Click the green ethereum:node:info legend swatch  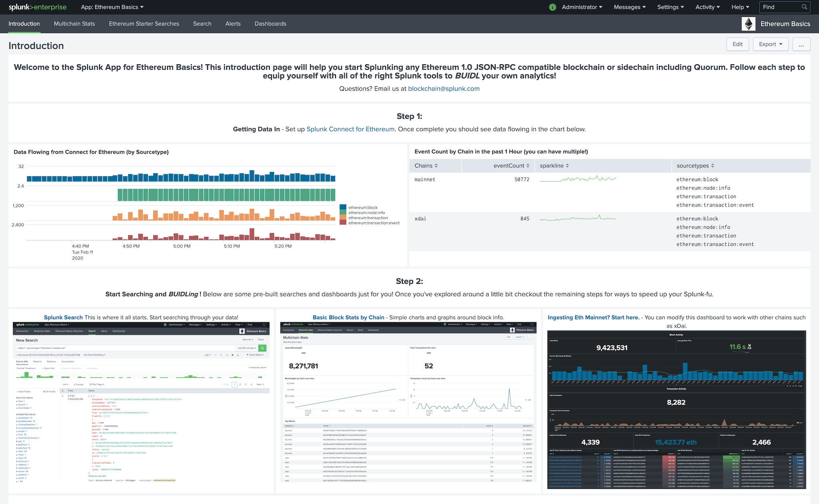tap(343, 213)
